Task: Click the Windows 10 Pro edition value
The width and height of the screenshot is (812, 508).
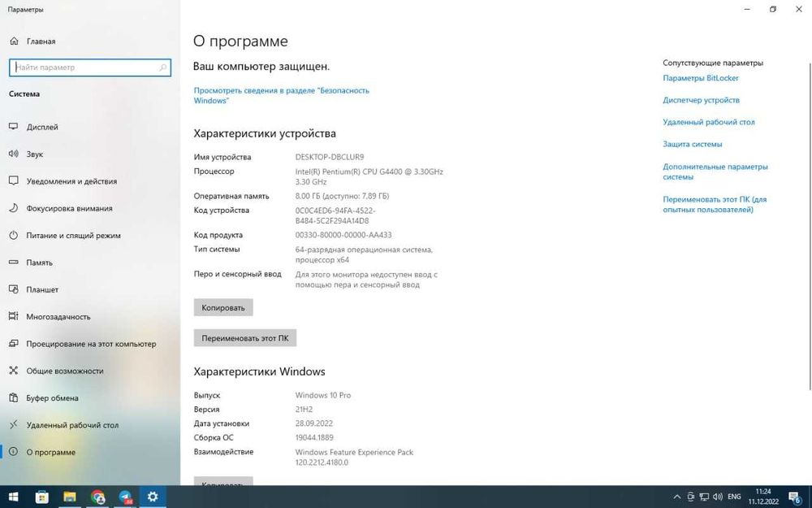Action: (322, 395)
